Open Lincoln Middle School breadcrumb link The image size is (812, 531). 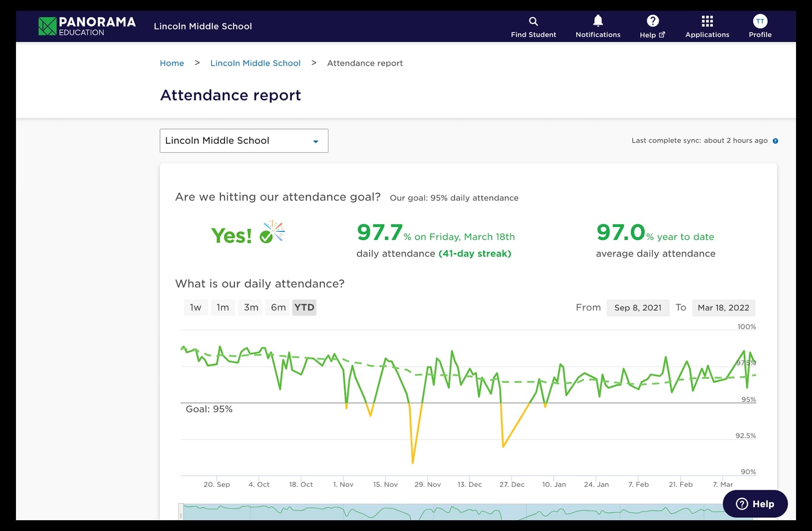pos(255,63)
